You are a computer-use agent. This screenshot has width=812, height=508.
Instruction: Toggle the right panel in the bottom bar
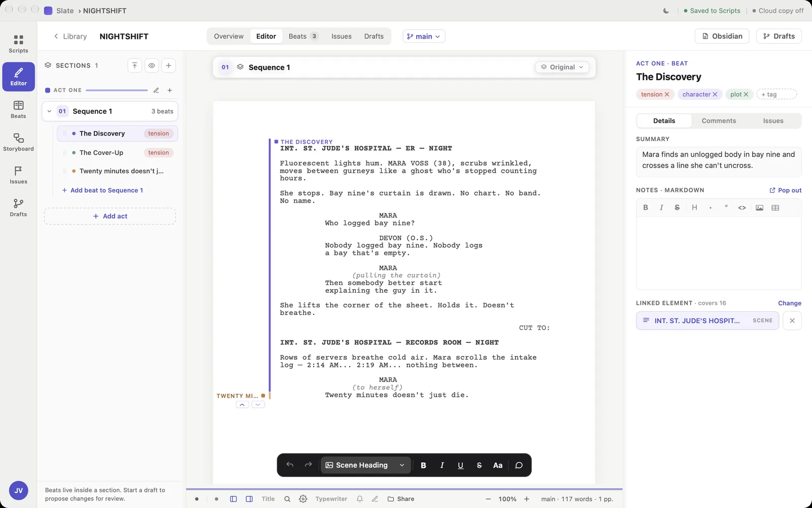pyautogui.click(x=249, y=499)
